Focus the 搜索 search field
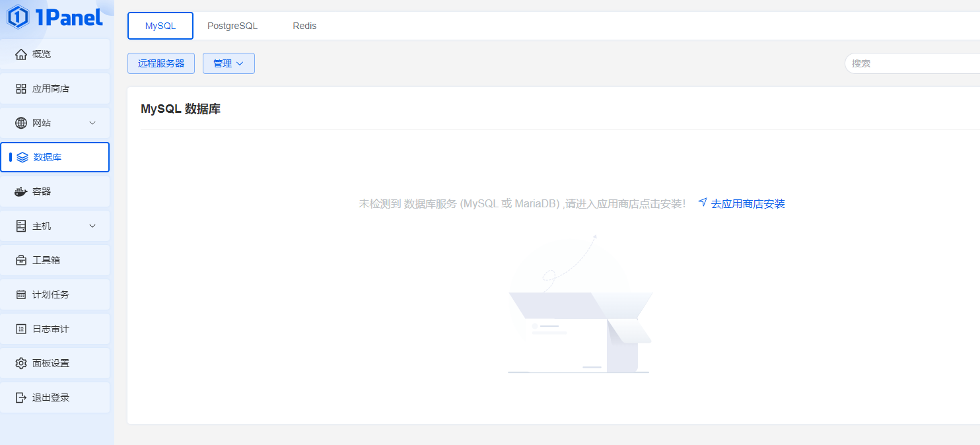 (913, 63)
